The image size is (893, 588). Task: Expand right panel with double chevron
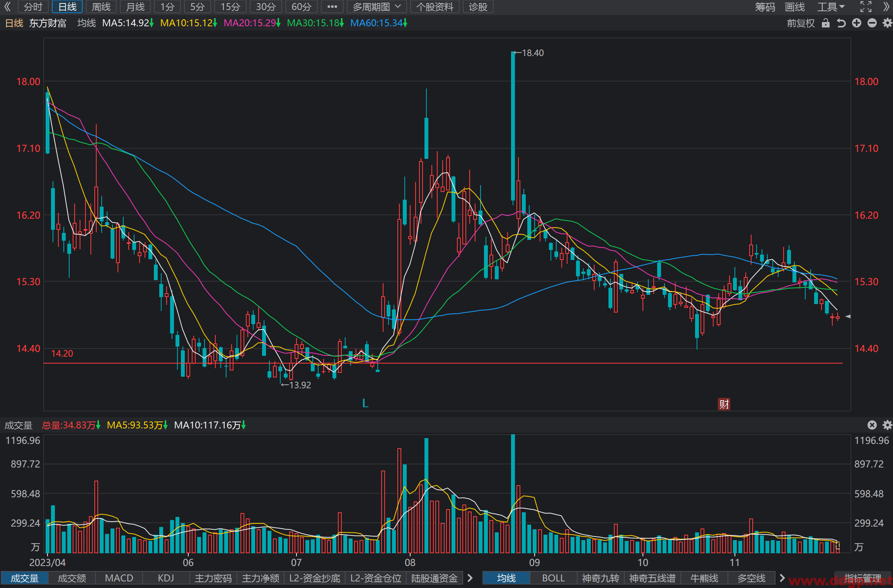(886, 7)
